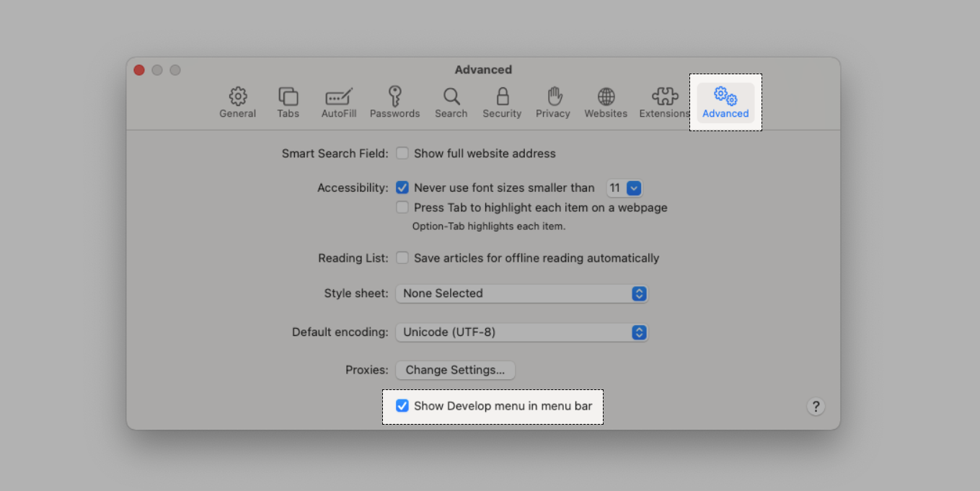The height and width of the screenshot is (491, 980).
Task: Select the Advanced gears tab
Action: (x=725, y=102)
